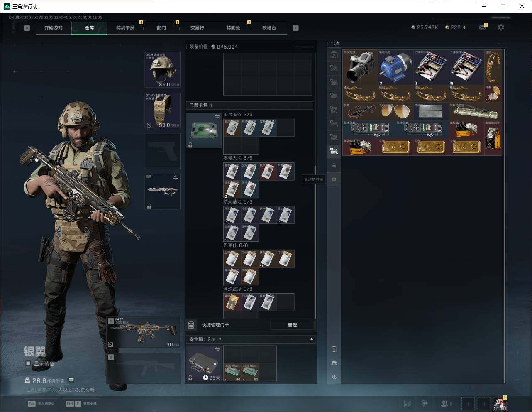Click the plus button next to 222
Image resolution: width=532 pixels, height=412 pixels.
pos(465,27)
